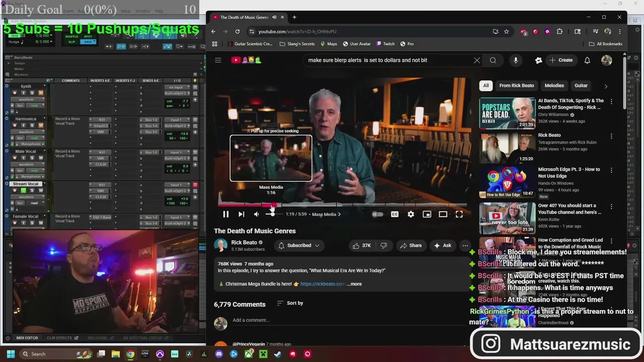
Task: Toggle closed captions on the video
Action: (394, 214)
